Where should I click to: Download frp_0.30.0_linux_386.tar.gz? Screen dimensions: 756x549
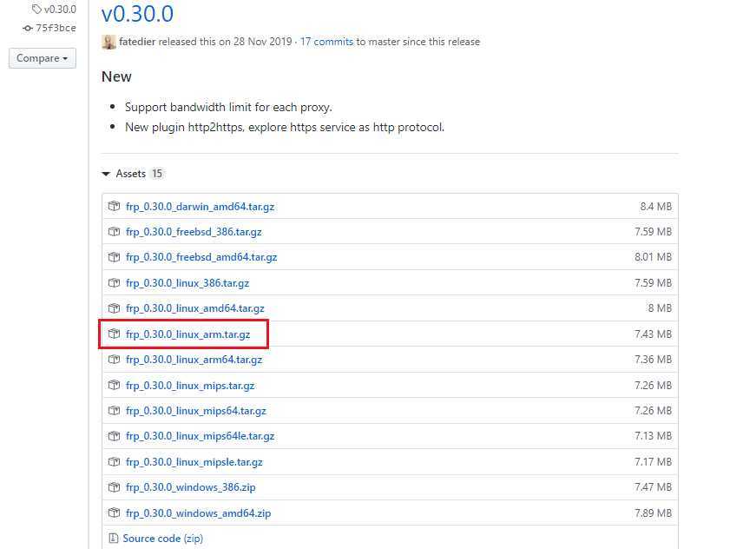pyautogui.click(x=187, y=283)
